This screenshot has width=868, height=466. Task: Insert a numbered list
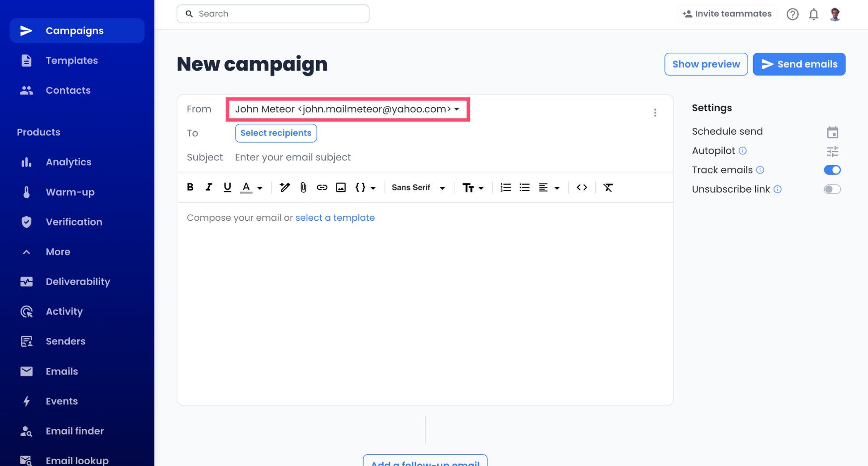[x=506, y=187]
